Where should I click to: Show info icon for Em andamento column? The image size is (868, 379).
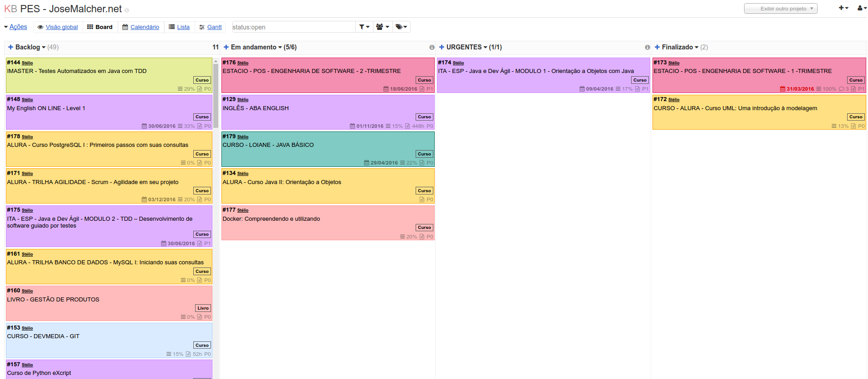point(432,47)
